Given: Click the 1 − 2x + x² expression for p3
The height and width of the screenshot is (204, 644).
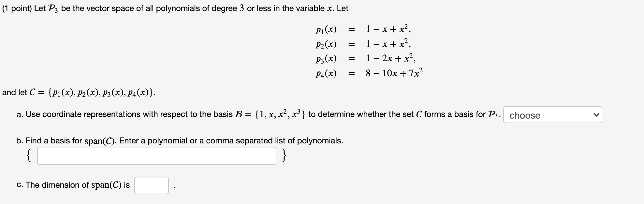Looking at the screenshot, I should point(391,58).
